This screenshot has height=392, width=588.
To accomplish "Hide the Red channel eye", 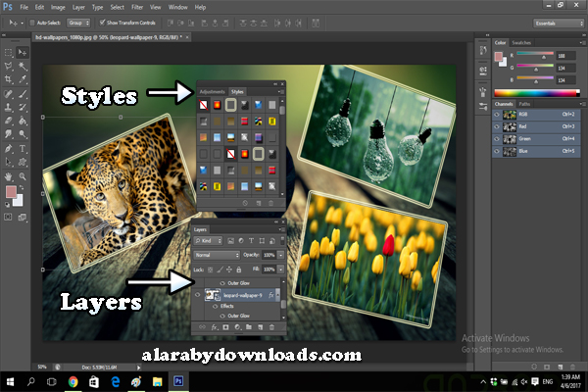I will [x=497, y=126].
